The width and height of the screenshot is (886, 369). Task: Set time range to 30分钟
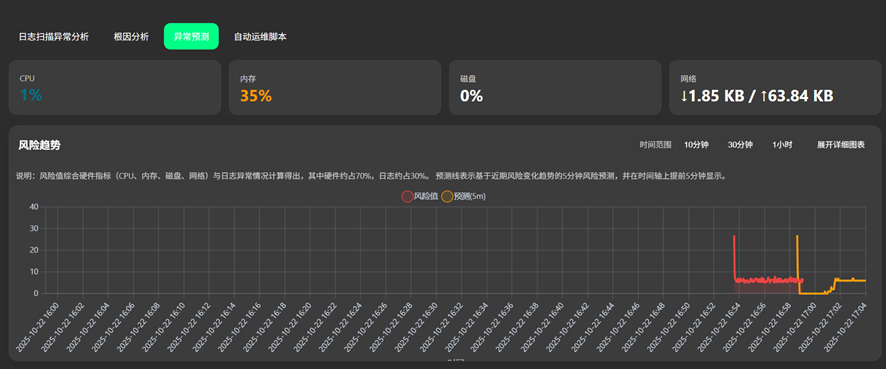click(x=740, y=145)
